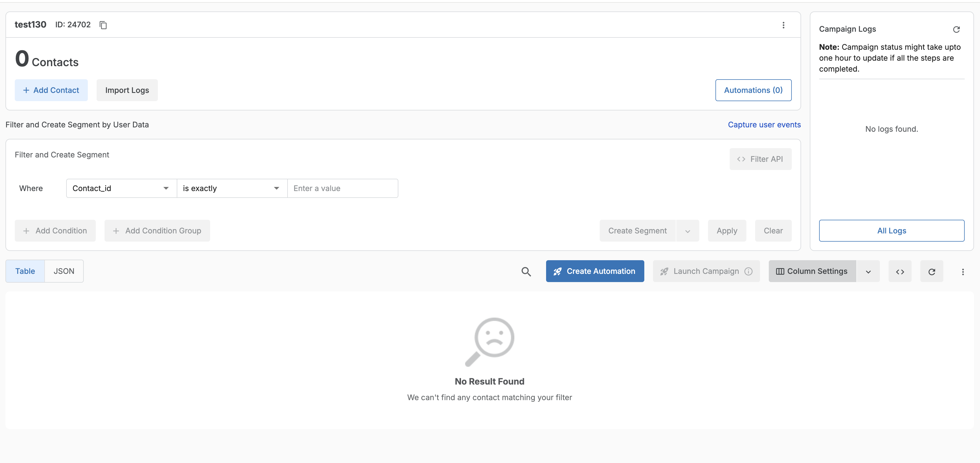This screenshot has height=463, width=980.
Task: Open the Automations (0) button
Action: coord(753,90)
